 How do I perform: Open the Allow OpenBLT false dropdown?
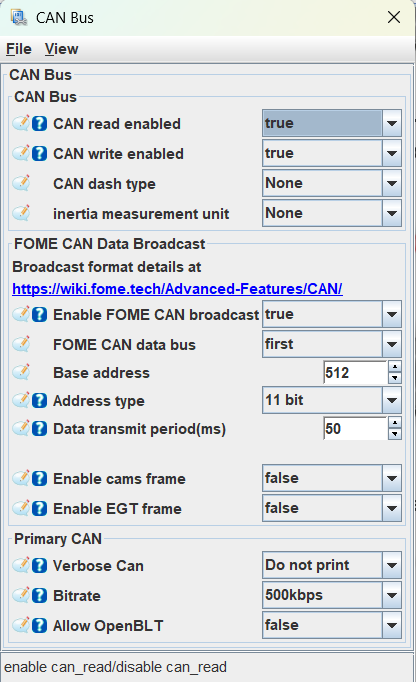click(x=332, y=625)
